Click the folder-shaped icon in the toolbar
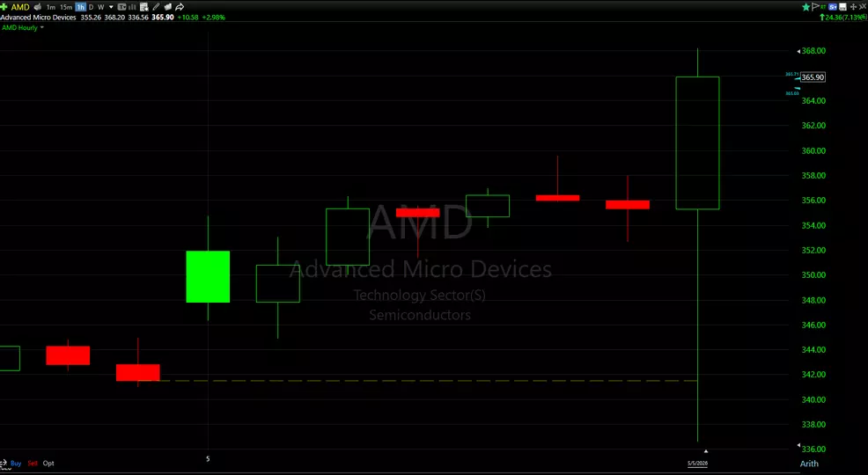 pos(168,7)
